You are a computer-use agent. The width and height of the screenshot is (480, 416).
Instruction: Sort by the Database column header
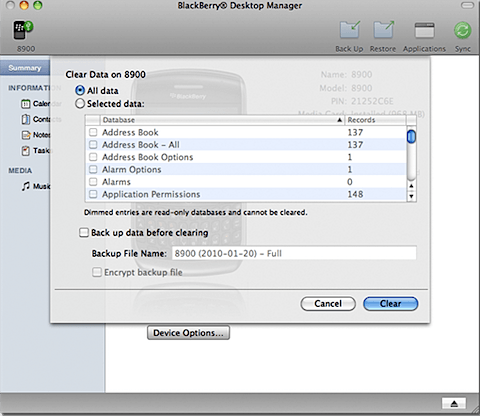222,120
